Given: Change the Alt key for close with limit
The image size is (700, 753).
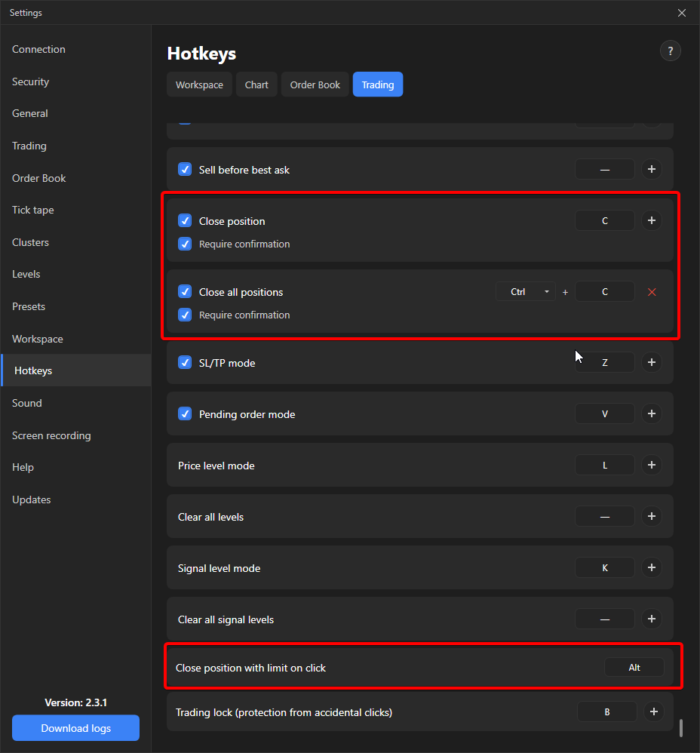Looking at the screenshot, I should (x=634, y=668).
